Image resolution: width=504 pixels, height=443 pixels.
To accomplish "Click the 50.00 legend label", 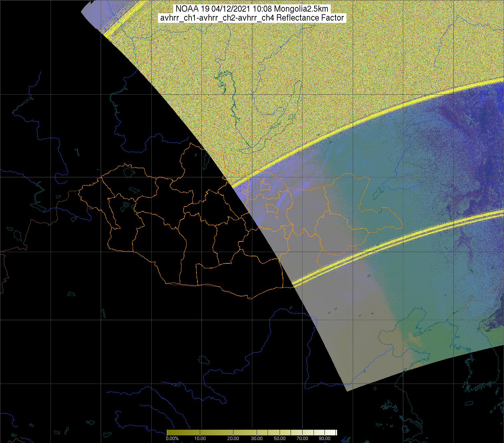I will [280, 438].
